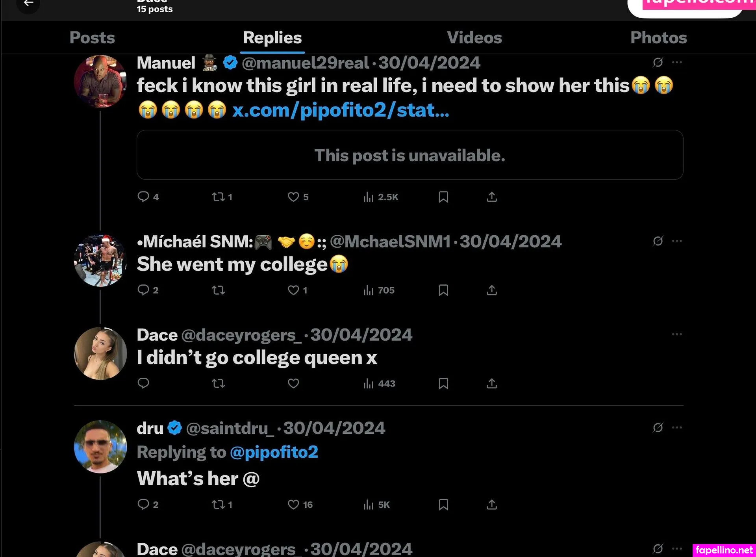Open the x.com/pipofito2 link
The image size is (756, 557).
pos(341,110)
